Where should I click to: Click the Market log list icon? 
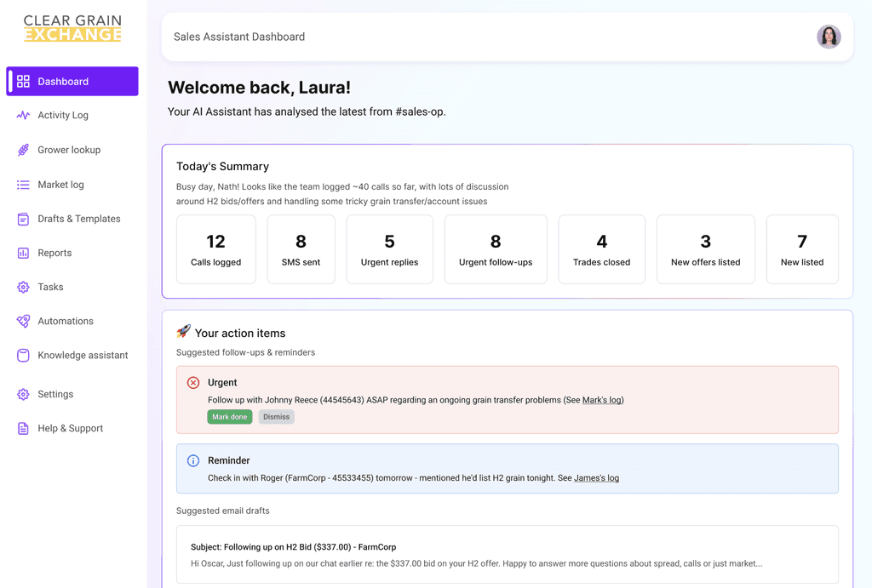pyautogui.click(x=23, y=185)
